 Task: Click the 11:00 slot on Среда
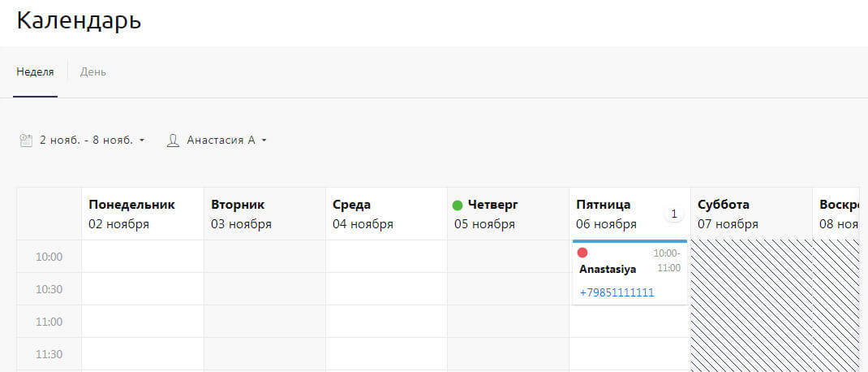(386, 322)
